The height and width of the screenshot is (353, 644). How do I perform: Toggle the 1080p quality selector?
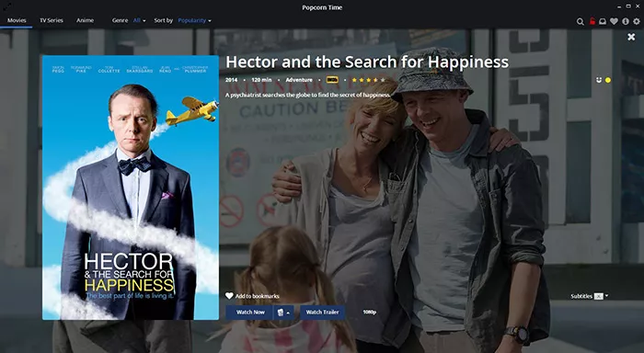[369, 312]
